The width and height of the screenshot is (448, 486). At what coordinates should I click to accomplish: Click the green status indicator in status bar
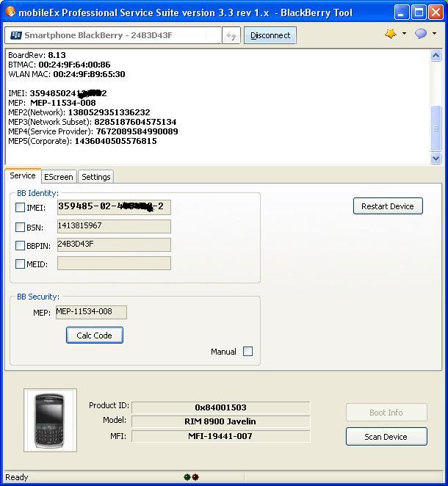(187, 477)
